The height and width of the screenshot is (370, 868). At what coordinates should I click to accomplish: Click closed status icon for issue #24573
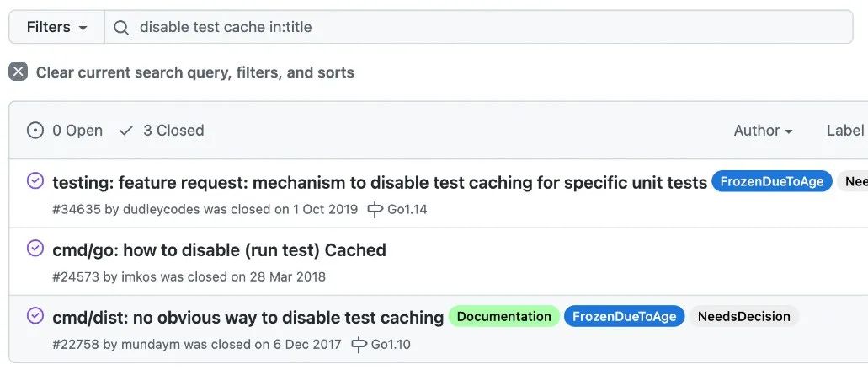point(35,249)
